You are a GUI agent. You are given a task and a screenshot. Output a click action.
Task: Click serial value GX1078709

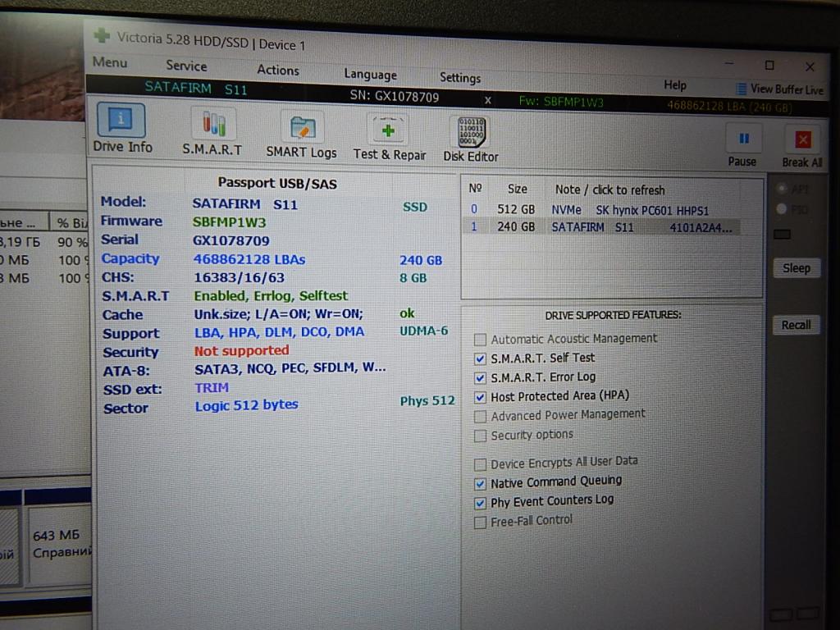(x=231, y=240)
